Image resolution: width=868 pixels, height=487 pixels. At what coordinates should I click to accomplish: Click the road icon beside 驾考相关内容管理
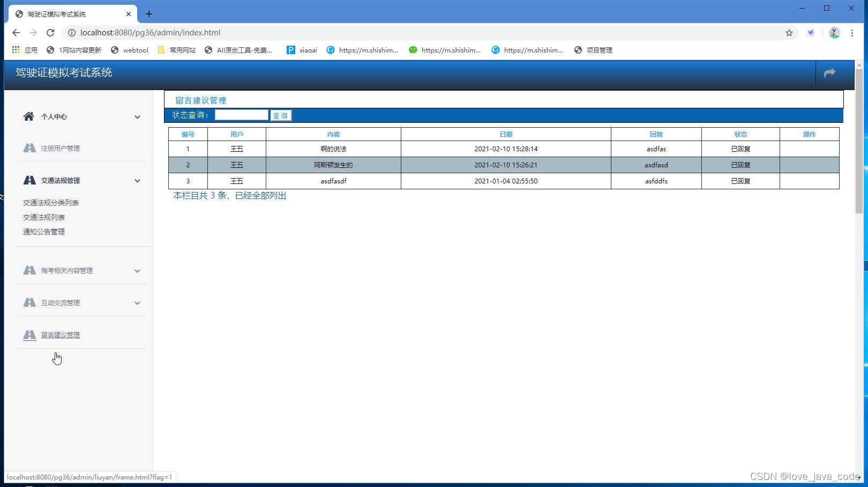pos(29,270)
